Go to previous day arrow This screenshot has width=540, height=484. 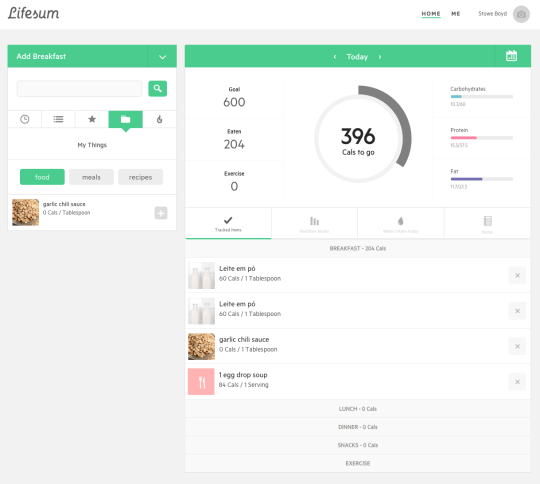pyautogui.click(x=335, y=57)
